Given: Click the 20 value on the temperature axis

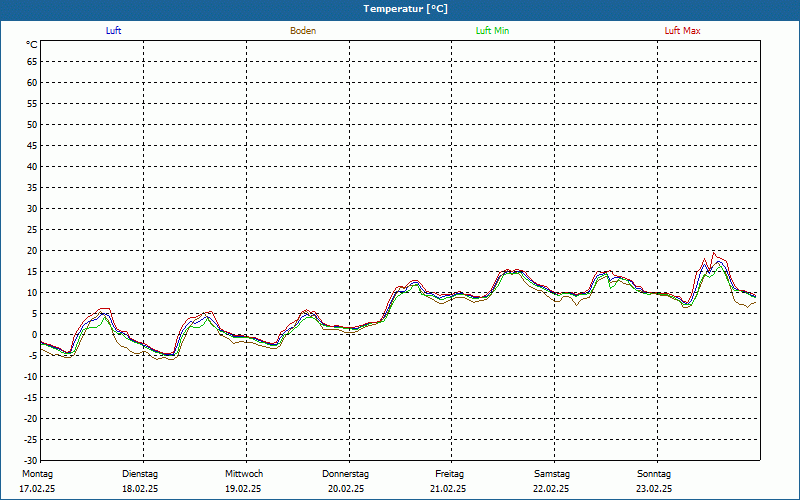Looking at the screenshot, I should [32, 251].
